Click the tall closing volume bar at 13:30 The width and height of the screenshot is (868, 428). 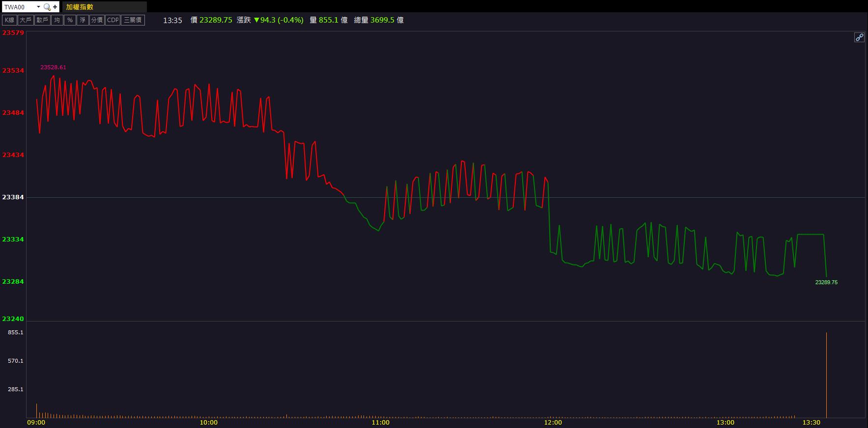pyautogui.click(x=826, y=375)
